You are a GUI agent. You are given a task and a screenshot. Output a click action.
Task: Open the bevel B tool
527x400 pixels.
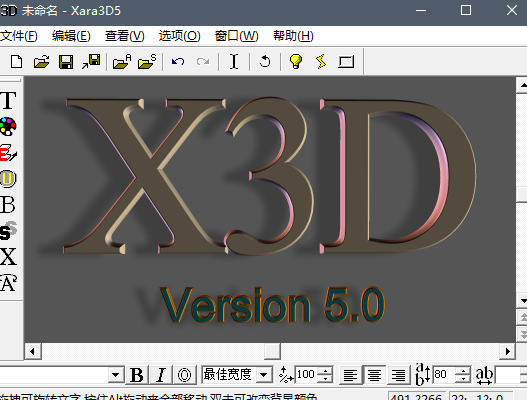[x=7, y=204]
